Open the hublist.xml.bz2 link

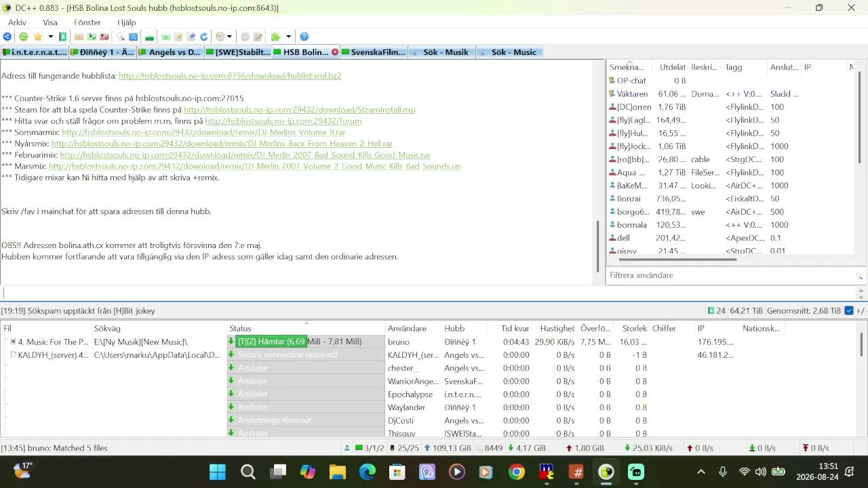click(x=230, y=76)
